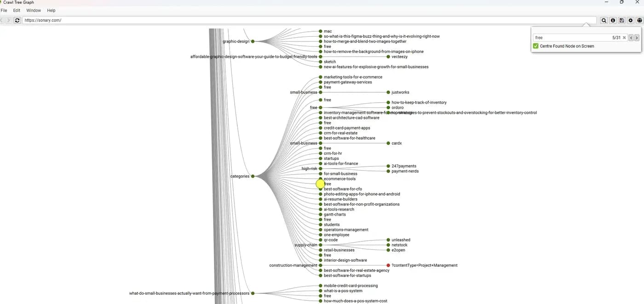
Task: Click the green dot of netstock node
Action: tap(388, 245)
